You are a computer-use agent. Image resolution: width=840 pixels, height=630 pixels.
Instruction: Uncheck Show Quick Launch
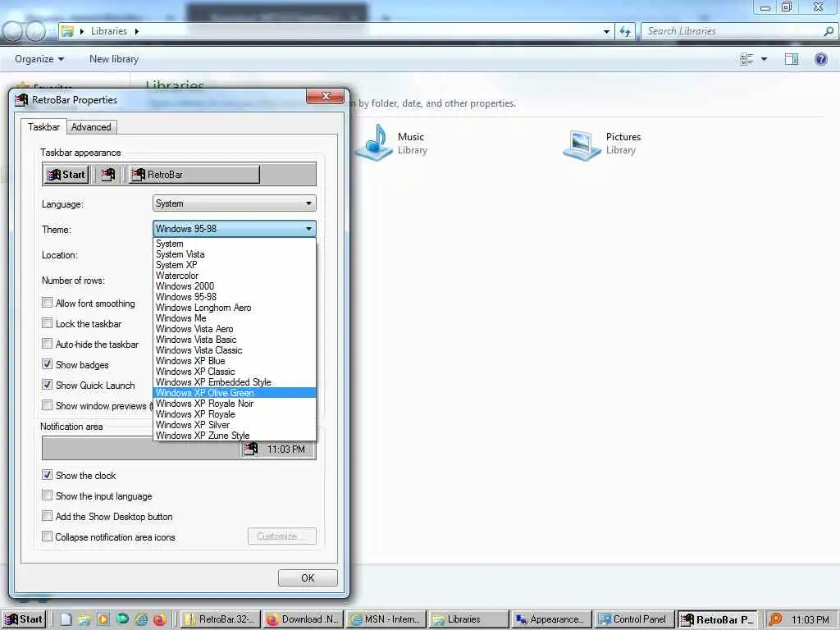tap(47, 385)
